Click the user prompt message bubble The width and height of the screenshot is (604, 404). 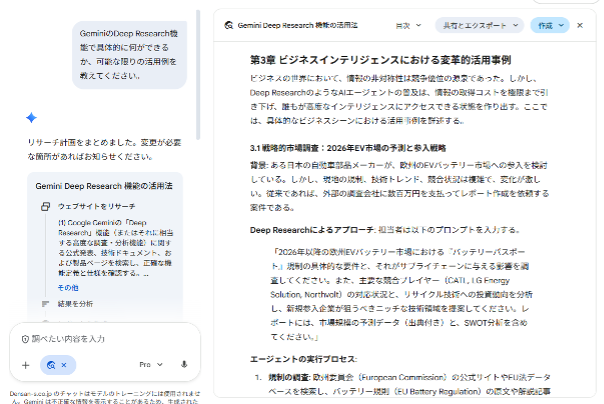point(129,55)
